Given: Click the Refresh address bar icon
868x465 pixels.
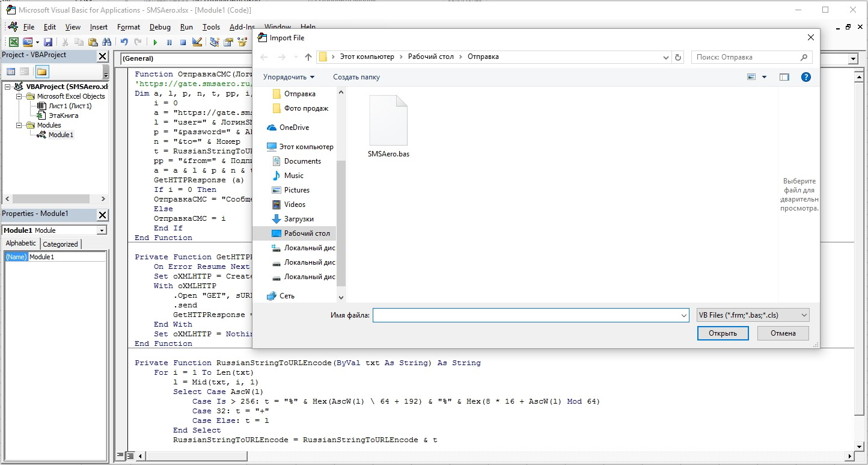Looking at the screenshot, I should [x=678, y=58].
